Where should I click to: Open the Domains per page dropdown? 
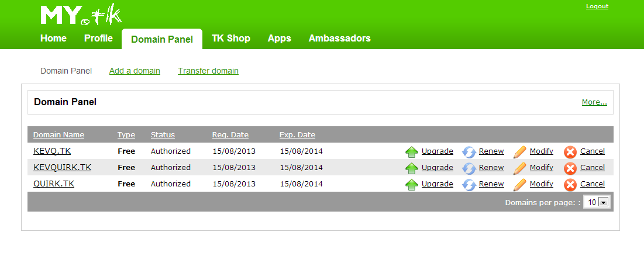(x=597, y=202)
